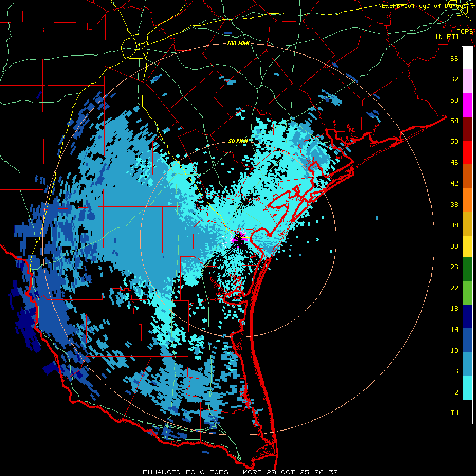Click the "TH" threshold legend label

454,413
